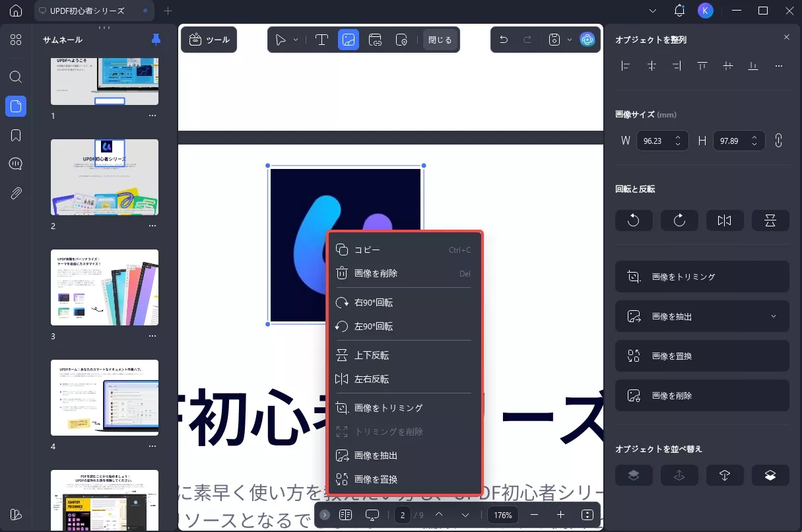This screenshot has width=802, height=532.
Task: Open options menu for page 1 thumbnail
Action: pyautogui.click(x=152, y=116)
